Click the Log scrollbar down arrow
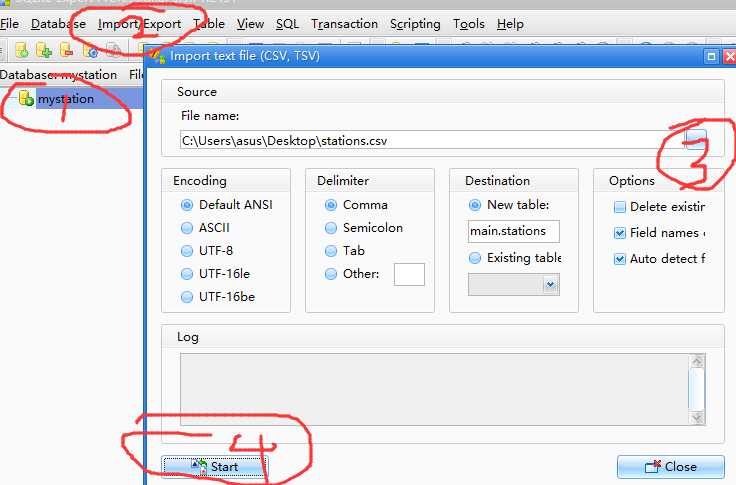This screenshot has height=485, width=736. [x=697, y=417]
